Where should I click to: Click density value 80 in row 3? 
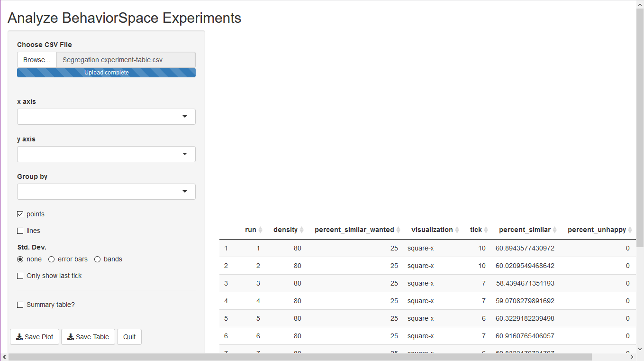(297, 283)
